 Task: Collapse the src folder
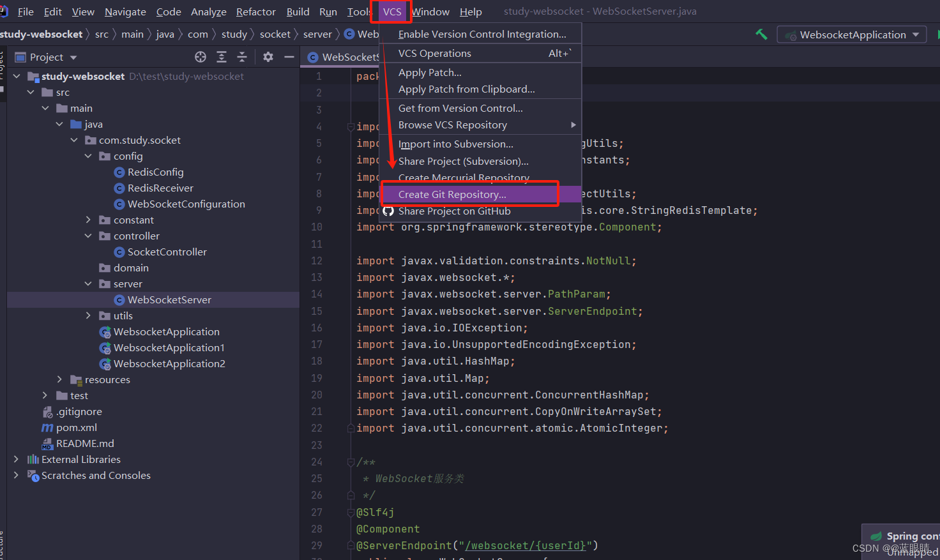pos(31,92)
